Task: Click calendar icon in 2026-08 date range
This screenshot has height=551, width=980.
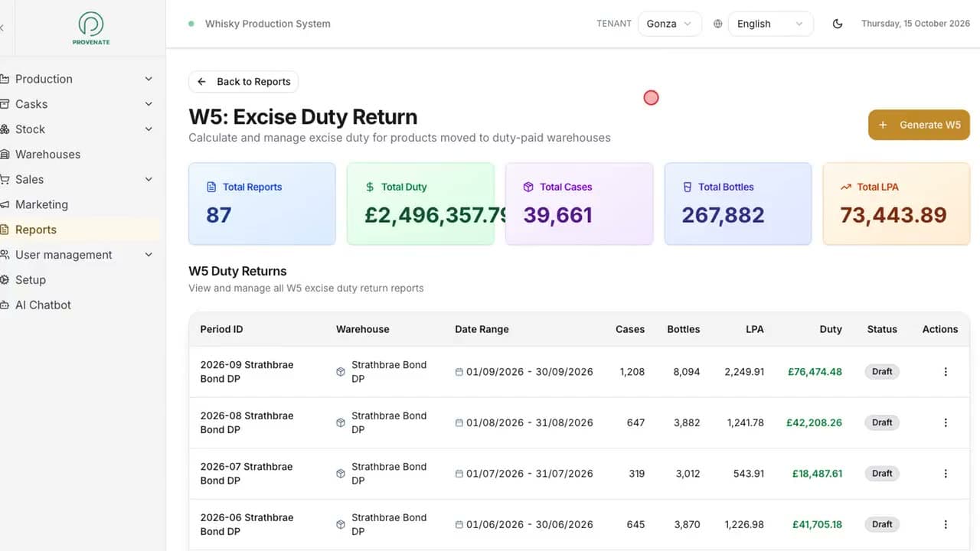Action: point(459,422)
